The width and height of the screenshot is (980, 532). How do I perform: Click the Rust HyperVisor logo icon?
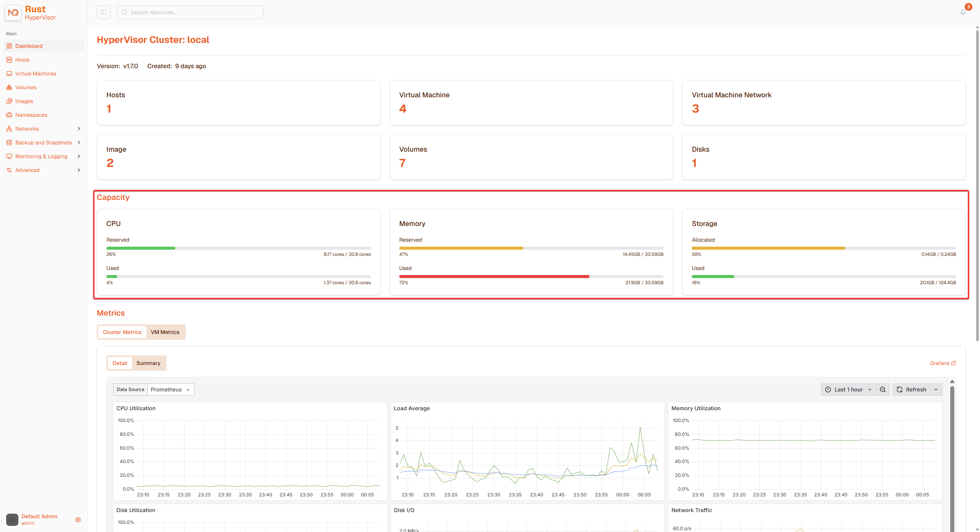point(13,13)
